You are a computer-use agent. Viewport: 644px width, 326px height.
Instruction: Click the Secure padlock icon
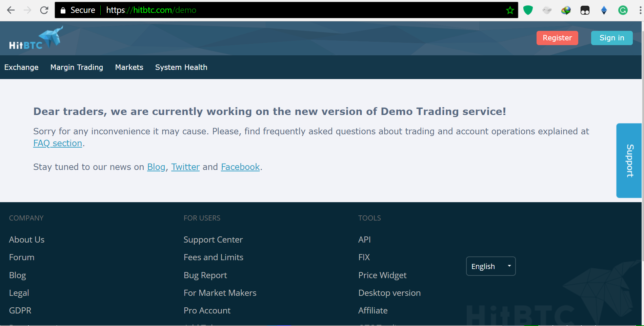click(x=63, y=10)
